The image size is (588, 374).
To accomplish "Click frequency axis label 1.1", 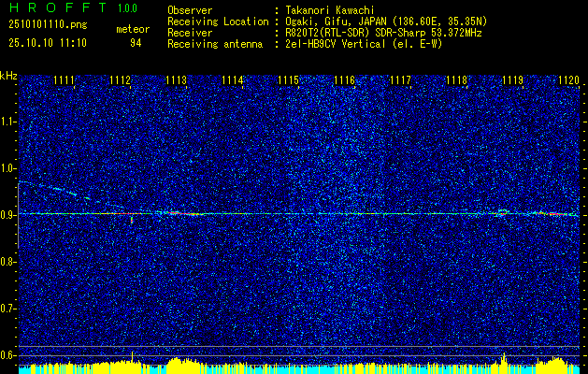I will 7,122.
